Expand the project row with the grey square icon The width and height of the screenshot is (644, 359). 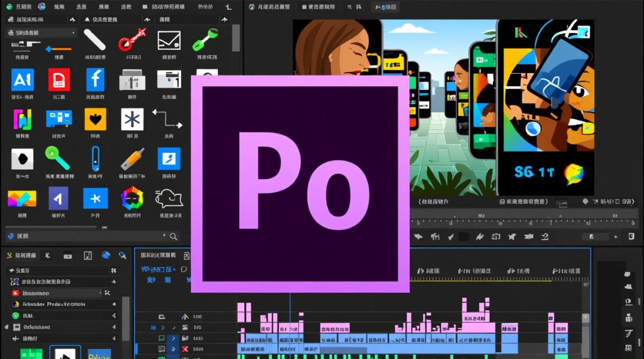tap(114, 327)
